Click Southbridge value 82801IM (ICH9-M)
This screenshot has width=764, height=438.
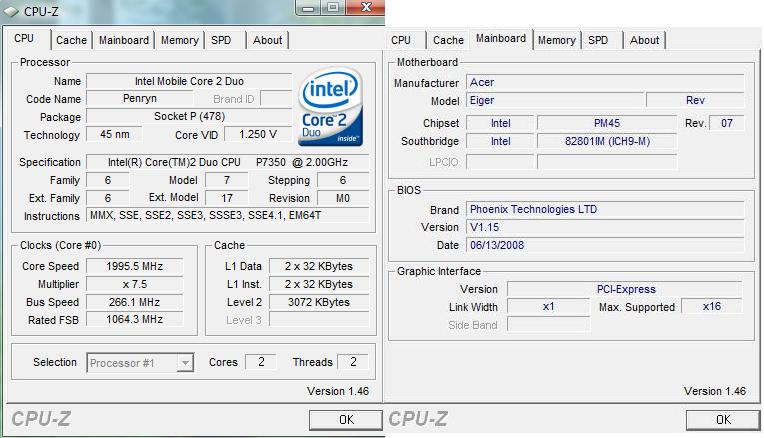tap(607, 141)
